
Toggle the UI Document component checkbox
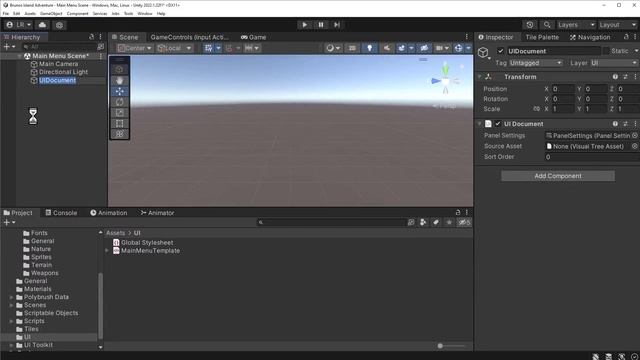coord(498,124)
